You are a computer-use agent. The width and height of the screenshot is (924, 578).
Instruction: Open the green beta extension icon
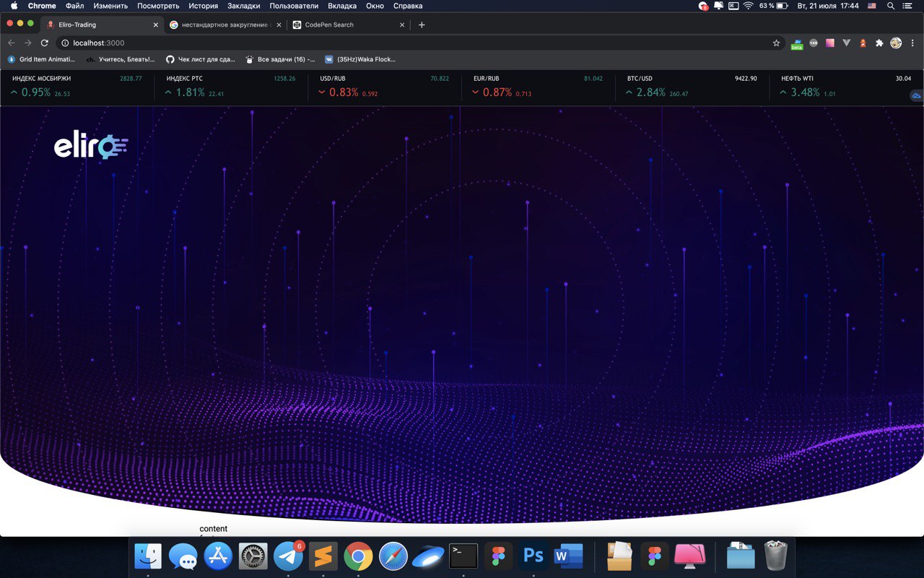tap(796, 43)
